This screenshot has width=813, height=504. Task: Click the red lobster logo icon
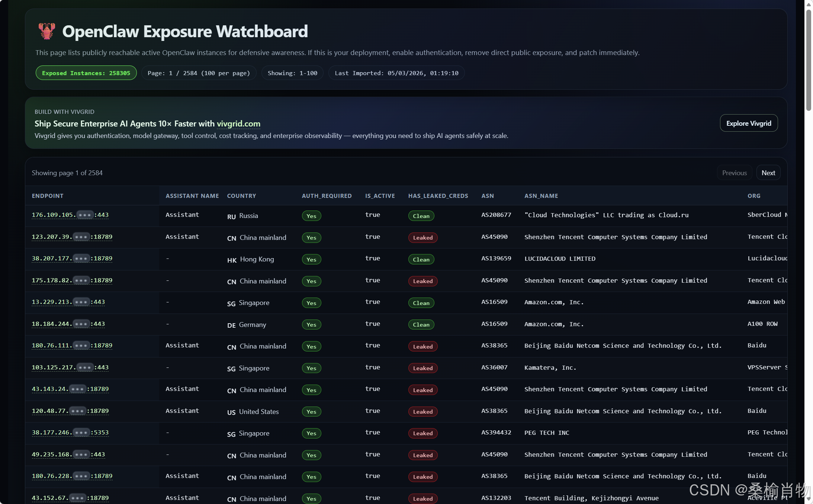click(x=46, y=31)
